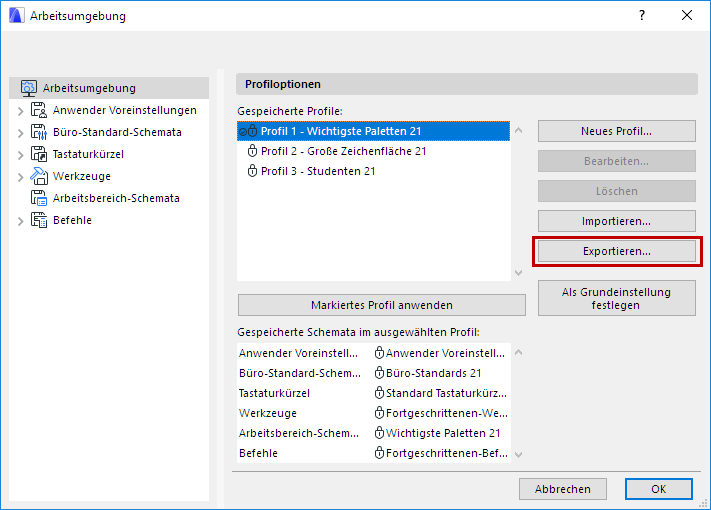The image size is (711, 510).
Task: Click the Büro-Standard-Schemata tree icon
Action: point(39,132)
